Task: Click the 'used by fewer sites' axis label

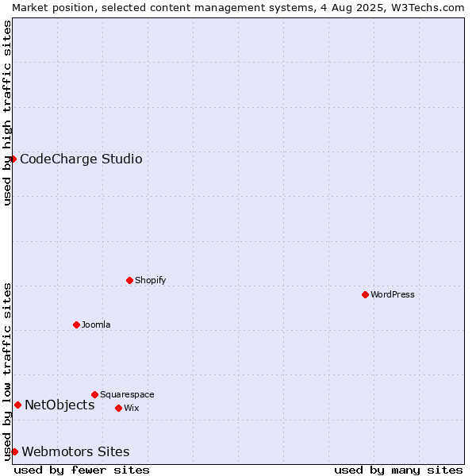Action: tap(82, 470)
